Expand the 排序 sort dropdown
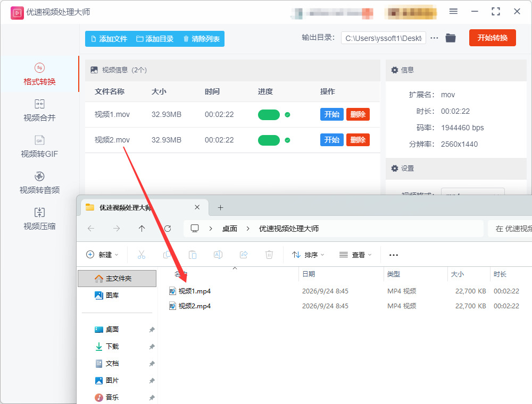This screenshot has width=532, height=404. click(x=308, y=255)
